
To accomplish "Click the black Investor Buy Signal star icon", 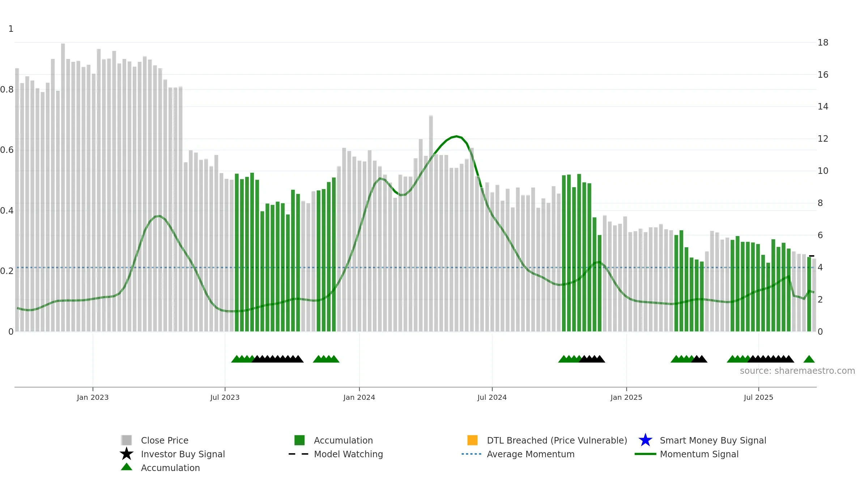I will coord(127,454).
